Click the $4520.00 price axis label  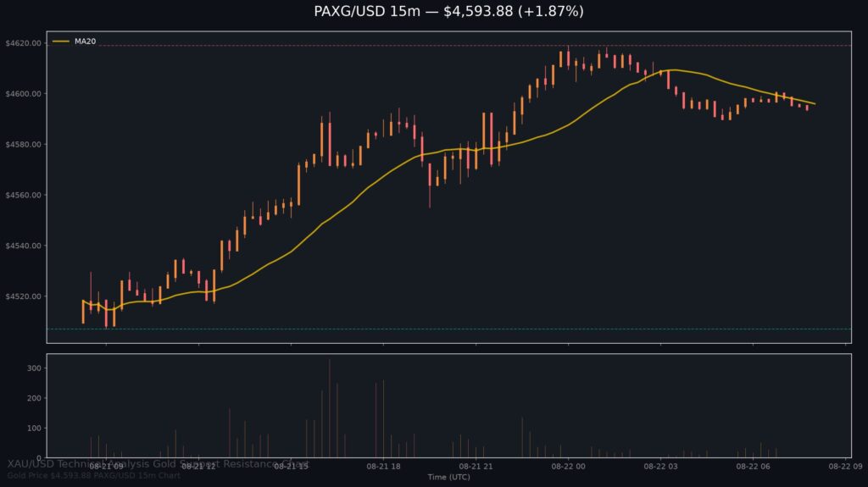[x=23, y=296]
